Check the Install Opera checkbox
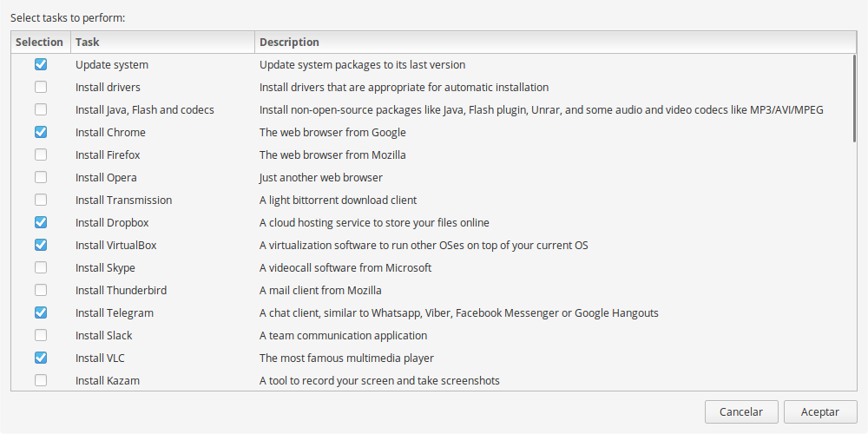The height and width of the screenshot is (434, 868). click(x=41, y=177)
